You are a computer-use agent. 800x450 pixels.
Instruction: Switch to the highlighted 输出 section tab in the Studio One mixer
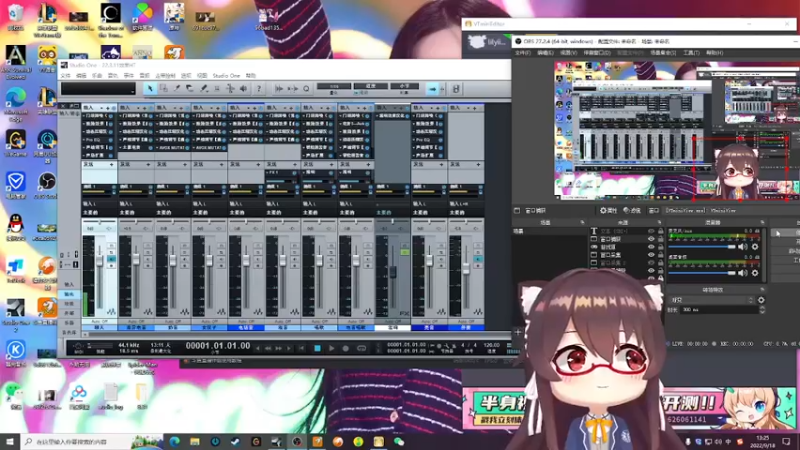69,294
